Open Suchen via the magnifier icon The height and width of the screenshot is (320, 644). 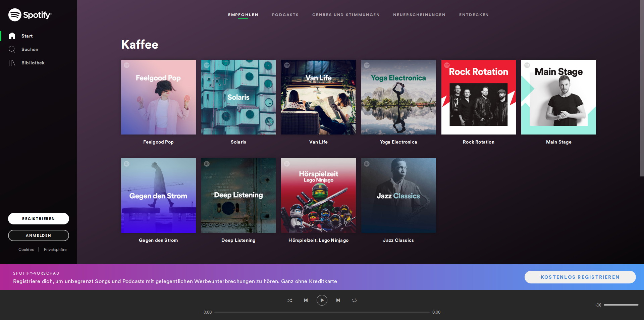click(12, 49)
